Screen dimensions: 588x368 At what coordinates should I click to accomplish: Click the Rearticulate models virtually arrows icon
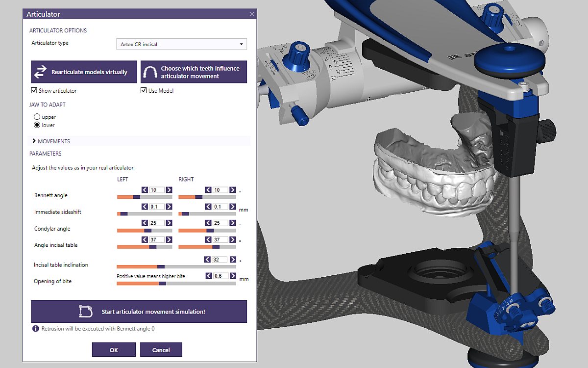[40, 72]
